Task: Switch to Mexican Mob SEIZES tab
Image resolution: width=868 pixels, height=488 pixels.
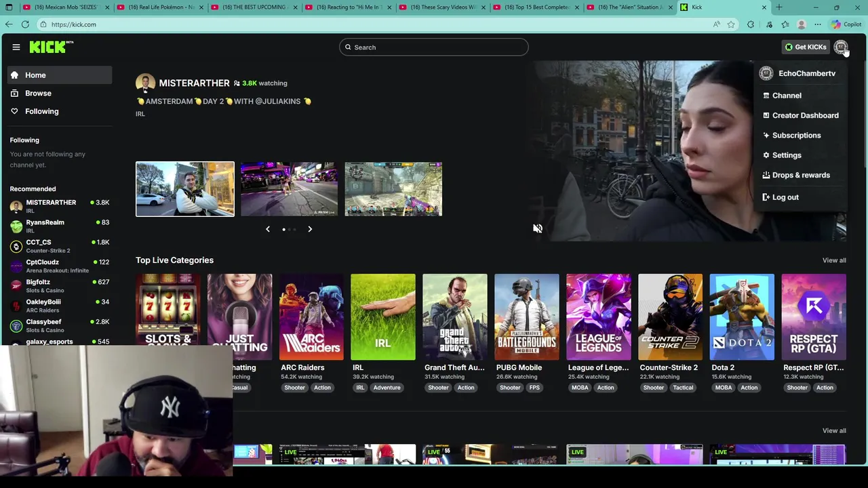Action: click(66, 7)
